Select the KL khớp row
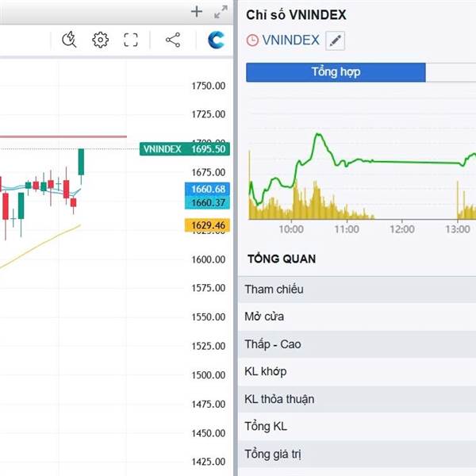Viewport: 476px width, 476px height. tap(356, 371)
